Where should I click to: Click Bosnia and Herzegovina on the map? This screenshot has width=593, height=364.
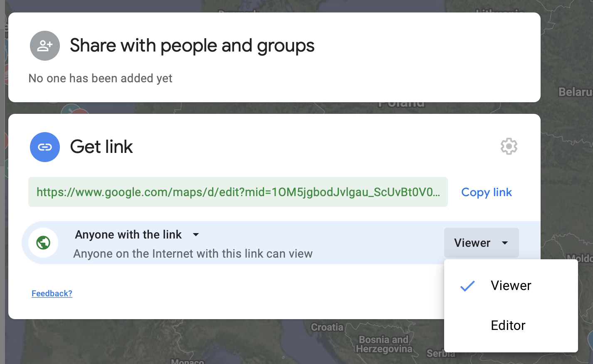click(x=385, y=344)
